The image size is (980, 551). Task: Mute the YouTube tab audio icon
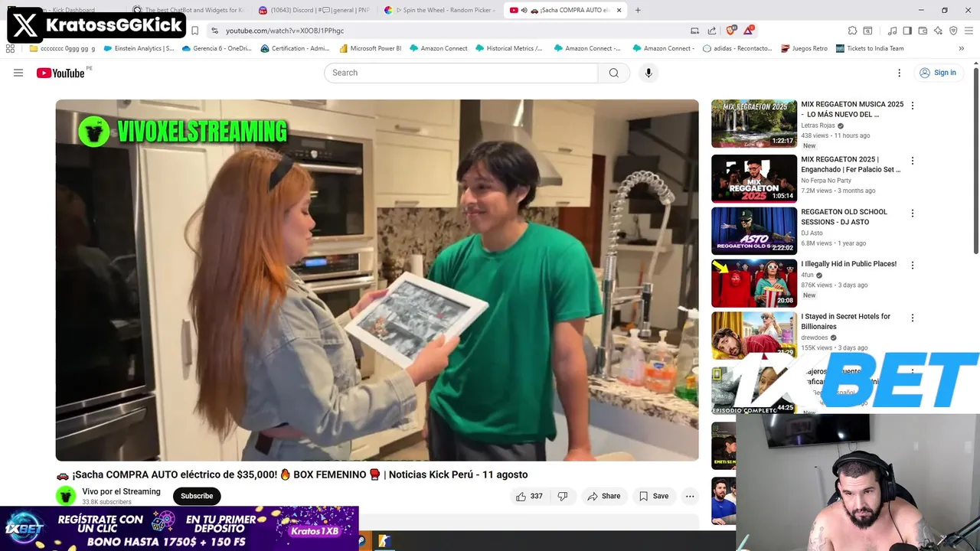(x=524, y=10)
